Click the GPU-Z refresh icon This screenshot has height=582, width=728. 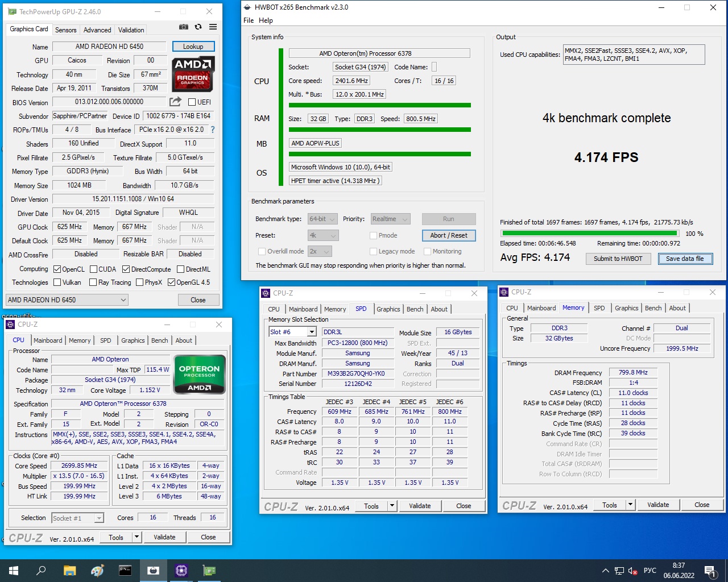198,27
